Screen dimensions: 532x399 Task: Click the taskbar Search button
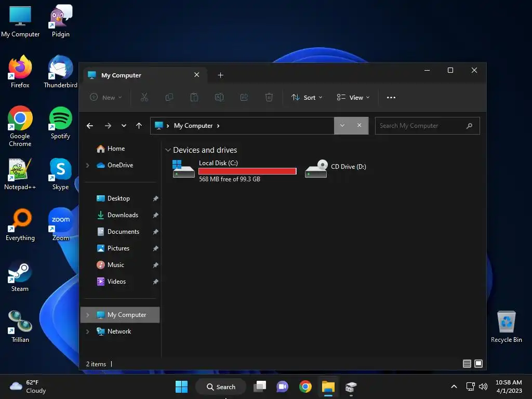[221, 387]
